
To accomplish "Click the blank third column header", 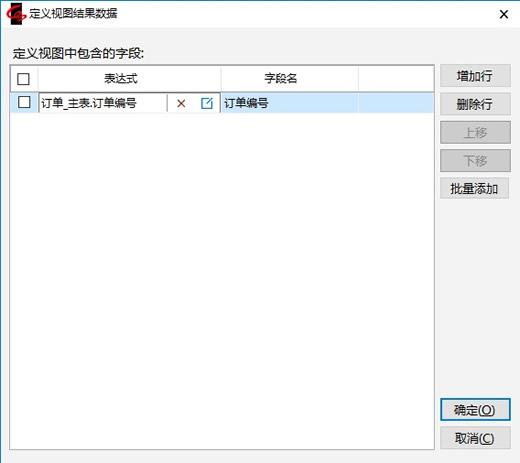I will point(396,79).
